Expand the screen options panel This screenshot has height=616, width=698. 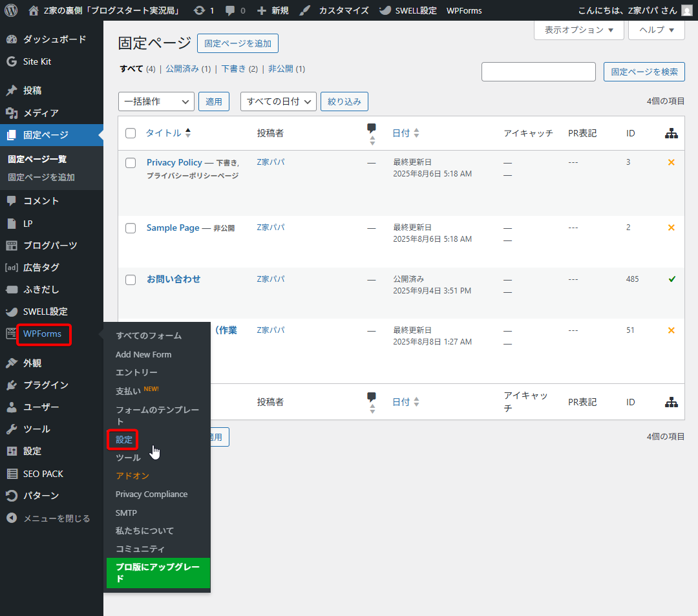tap(578, 30)
